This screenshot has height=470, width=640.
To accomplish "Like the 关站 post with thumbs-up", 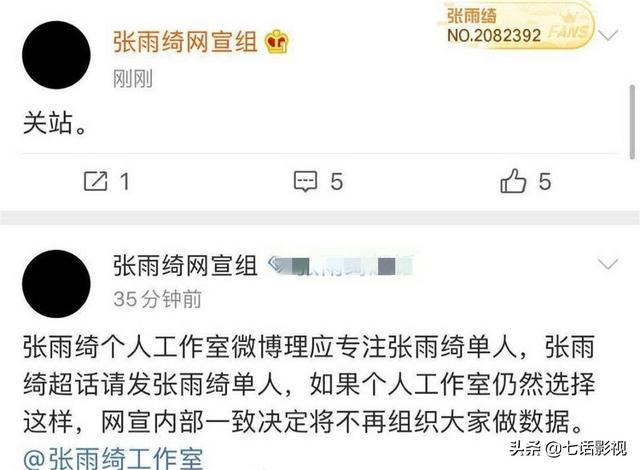I will pos(513,180).
